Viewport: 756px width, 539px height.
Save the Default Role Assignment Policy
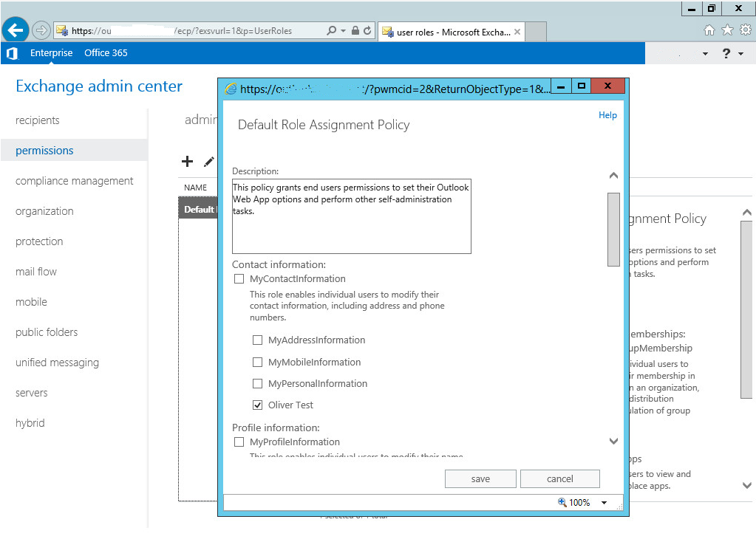[480, 478]
